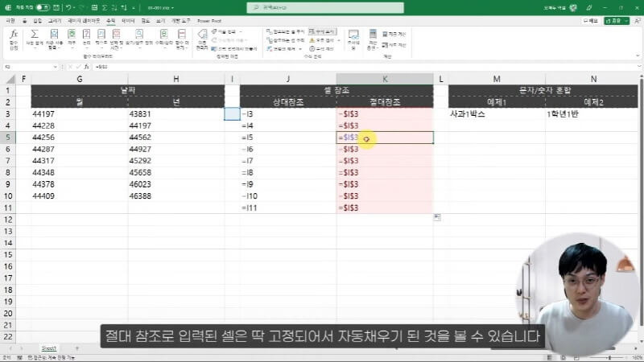This screenshot has width=644, height=362.
Task: Select cell M3 containing 사과1박스
Action: click(x=497, y=114)
